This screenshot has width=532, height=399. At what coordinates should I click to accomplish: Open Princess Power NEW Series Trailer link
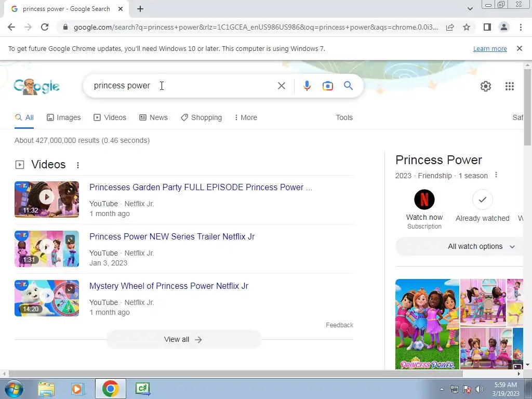point(172,236)
